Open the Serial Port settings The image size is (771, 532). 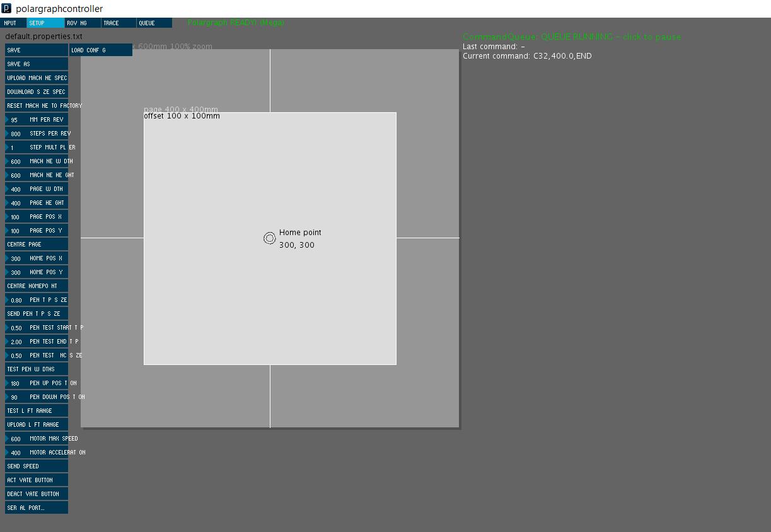tap(36, 508)
